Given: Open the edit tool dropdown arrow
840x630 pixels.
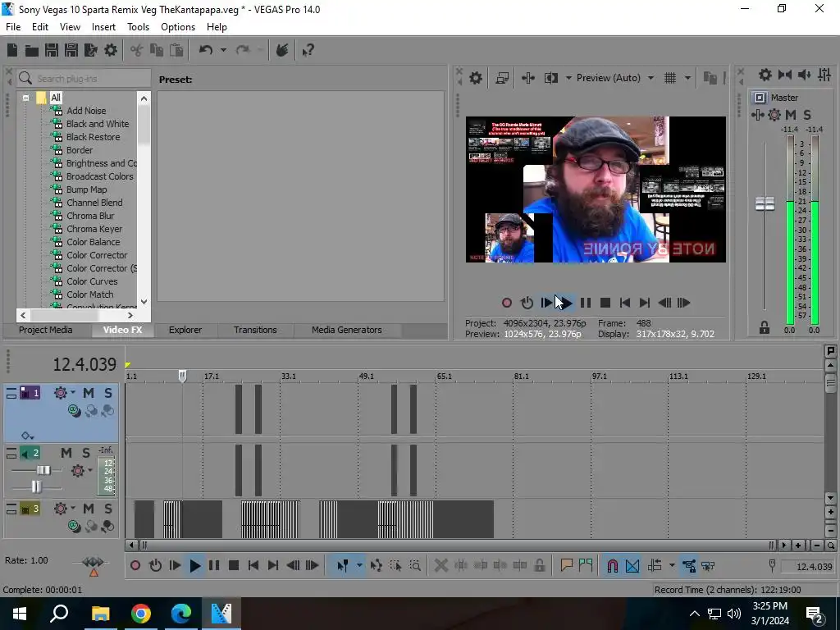Looking at the screenshot, I should (x=359, y=566).
